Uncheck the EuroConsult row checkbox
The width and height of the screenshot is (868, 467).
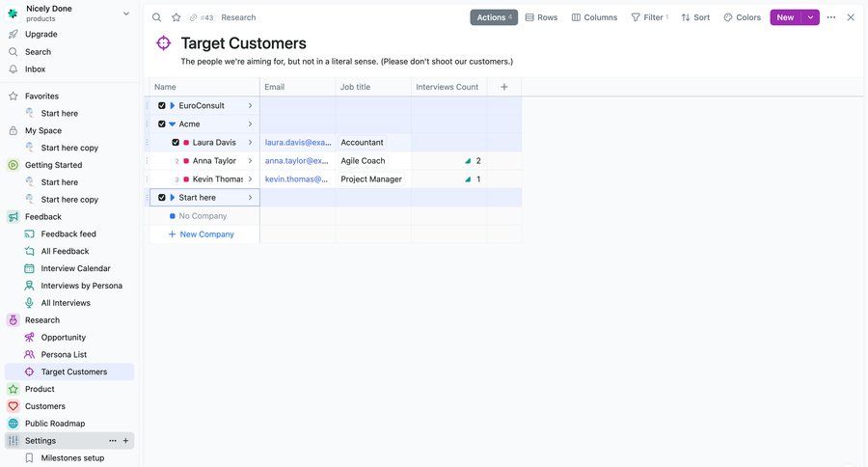pyautogui.click(x=162, y=105)
